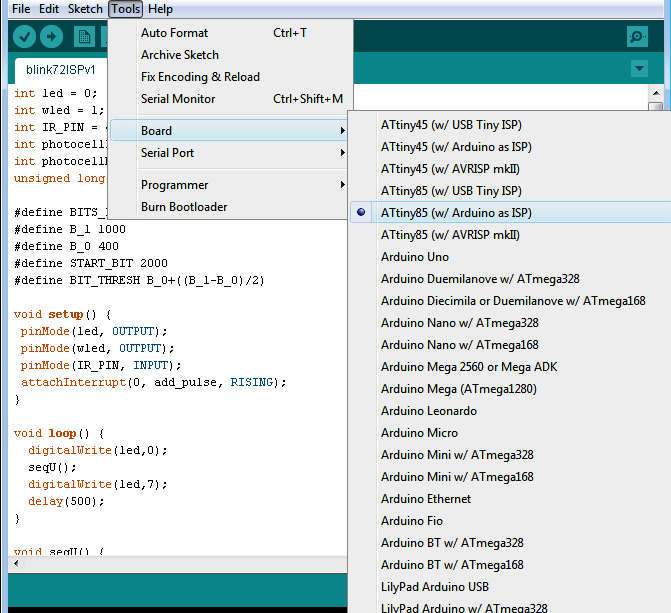
Task: Click the 'void setup() {' line
Action: click(x=62, y=314)
